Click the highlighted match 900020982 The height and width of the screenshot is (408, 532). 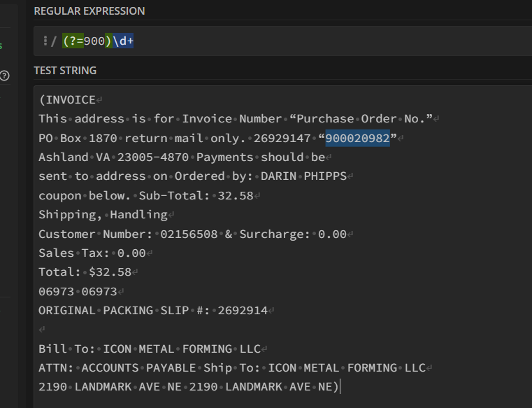tap(358, 139)
